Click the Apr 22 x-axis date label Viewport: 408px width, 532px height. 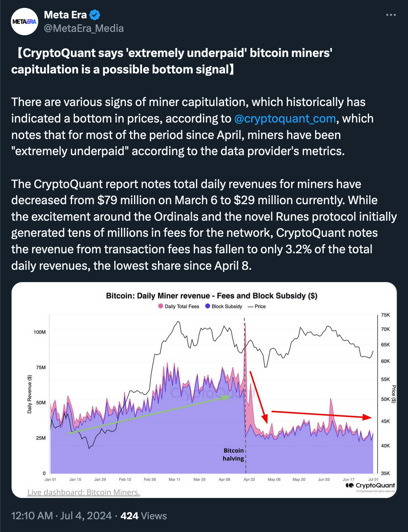[249, 480]
